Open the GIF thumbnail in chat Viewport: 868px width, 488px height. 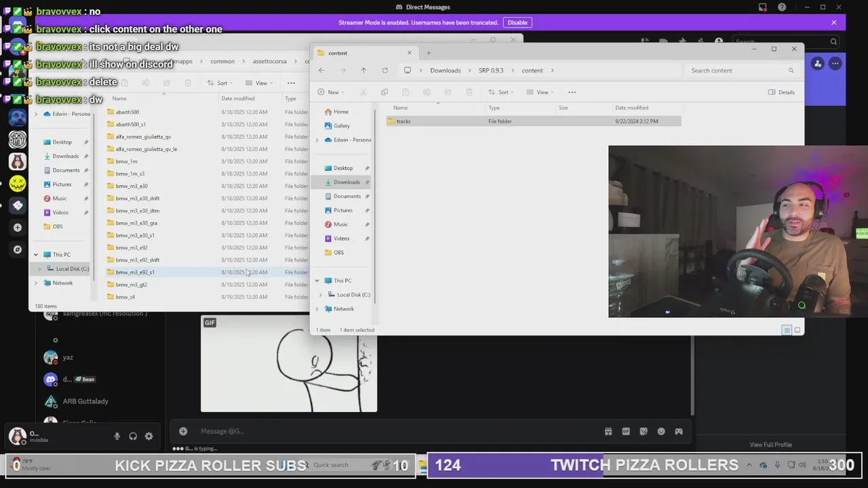pyautogui.click(x=289, y=364)
